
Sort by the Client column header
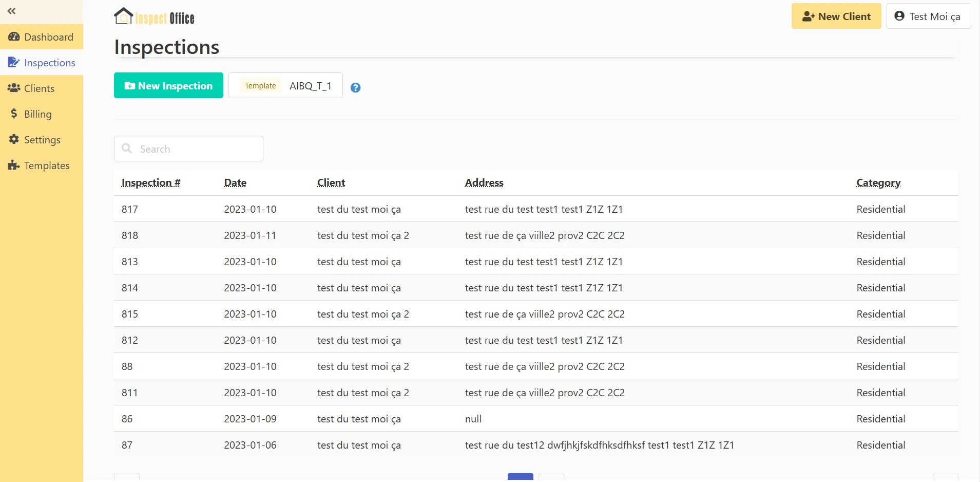point(331,183)
